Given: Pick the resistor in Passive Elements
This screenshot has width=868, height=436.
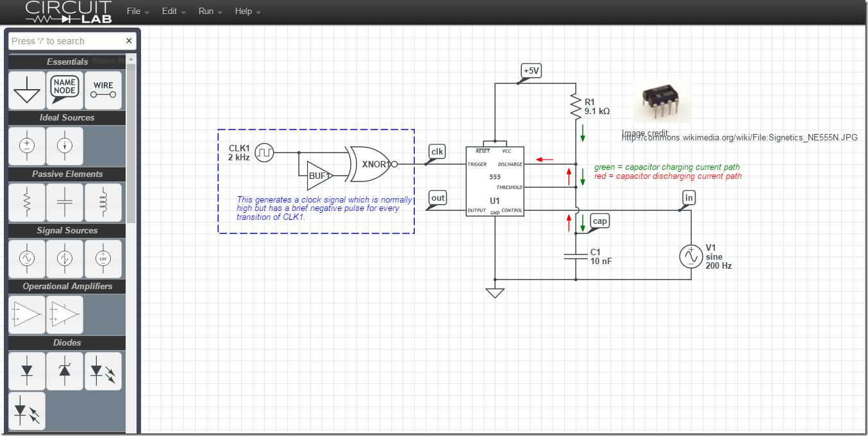Looking at the screenshot, I should coord(27,201).
